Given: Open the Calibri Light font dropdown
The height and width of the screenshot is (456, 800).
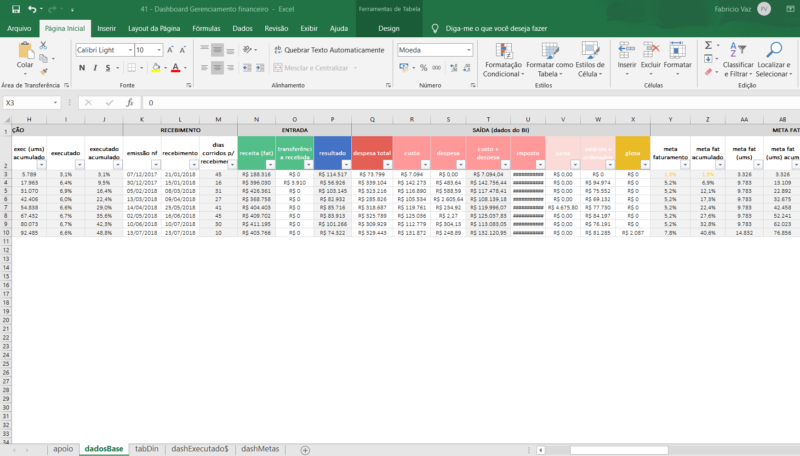Looking at the screenshot, I should (x=130, y=50).
